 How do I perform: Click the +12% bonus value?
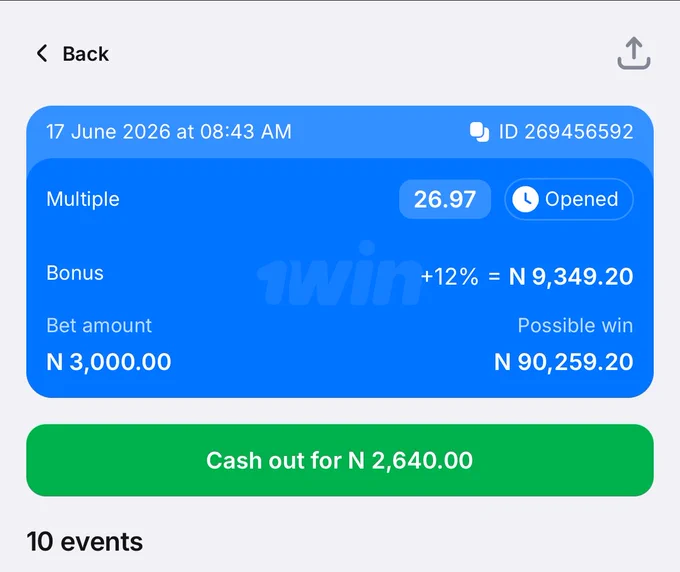coord(449,277)
